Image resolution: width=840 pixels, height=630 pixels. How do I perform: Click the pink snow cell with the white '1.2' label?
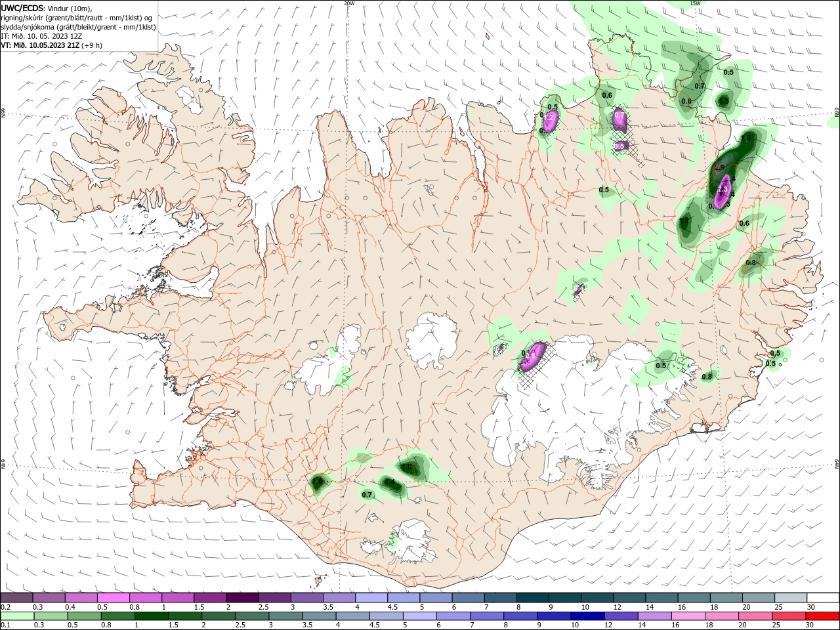pos(551,120)
